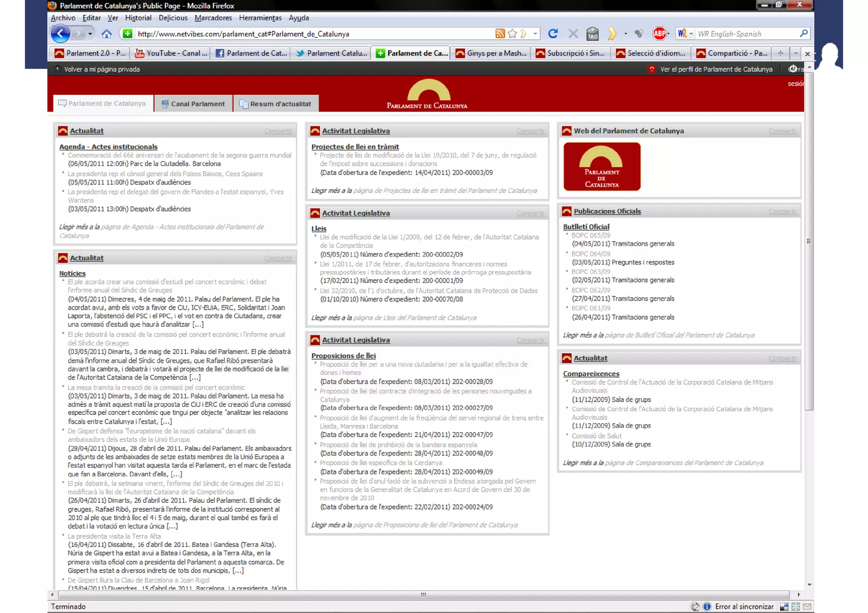Screen dimensions: 868x613
Task: Open the Ayuda menu
Action: click(x=299, y=18)
